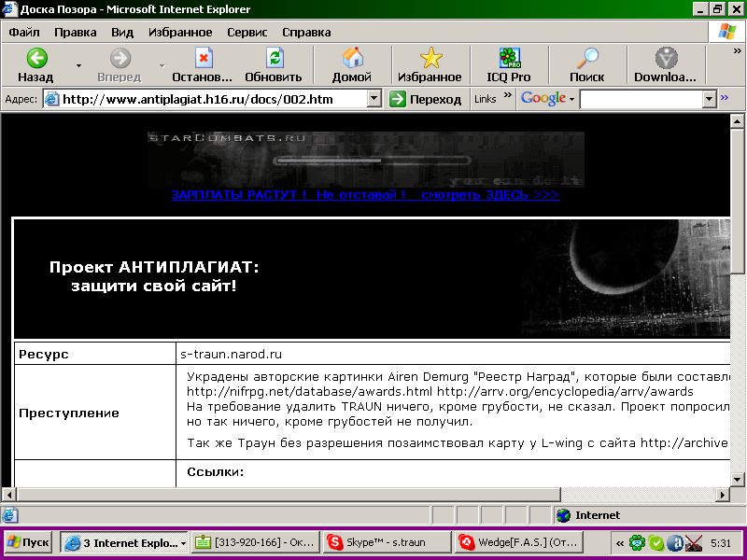Click the Google toolbar logo

pyautogui.click(x=543, y=99)
